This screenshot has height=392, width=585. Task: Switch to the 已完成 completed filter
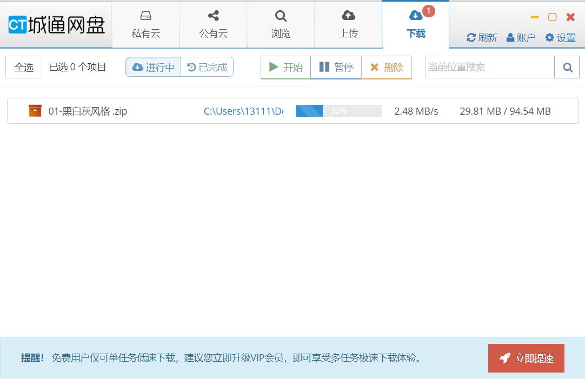[207, 67]
